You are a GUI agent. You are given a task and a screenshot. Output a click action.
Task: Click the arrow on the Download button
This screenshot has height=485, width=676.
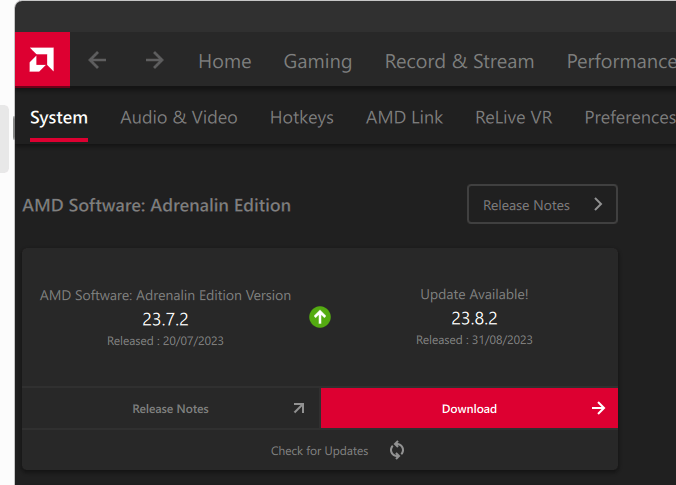(x=598, y=408)
